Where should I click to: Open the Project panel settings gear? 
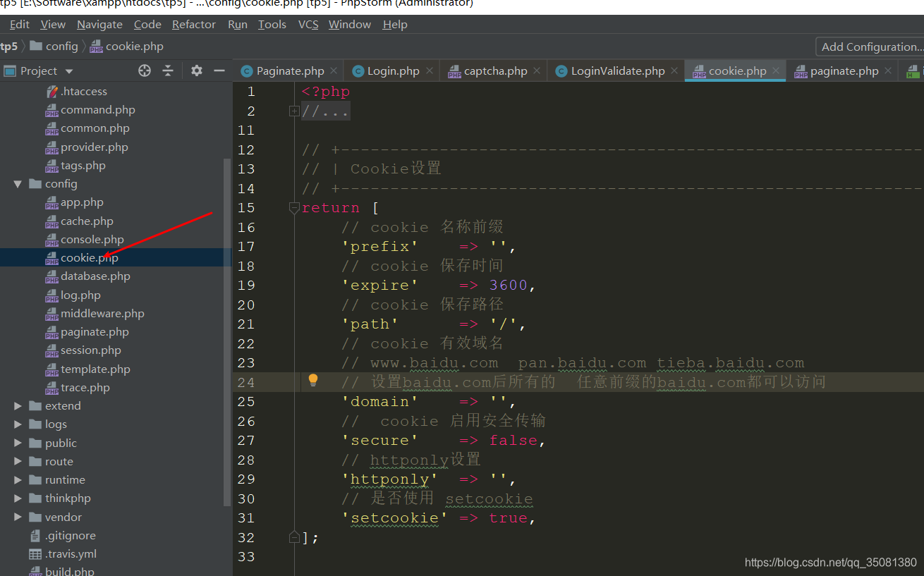(196, 71)
